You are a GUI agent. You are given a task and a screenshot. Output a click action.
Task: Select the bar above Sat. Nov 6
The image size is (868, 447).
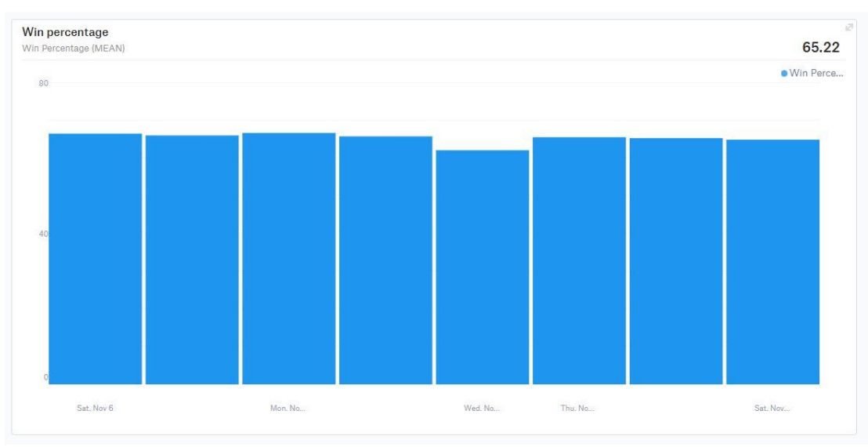pyautogui.click(x=96, y=259)
